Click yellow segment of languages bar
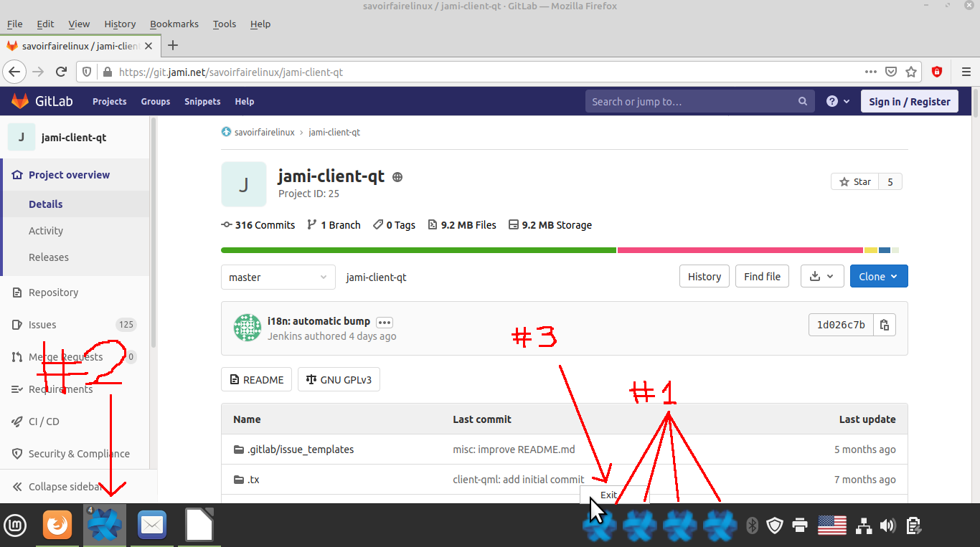980x547 pixels. coord(871,250)
